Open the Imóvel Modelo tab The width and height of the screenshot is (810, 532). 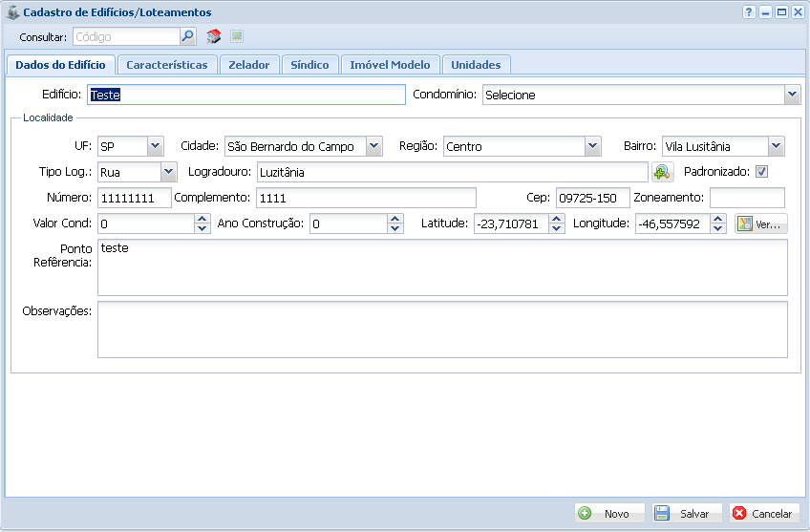click(x=390, y=65)
